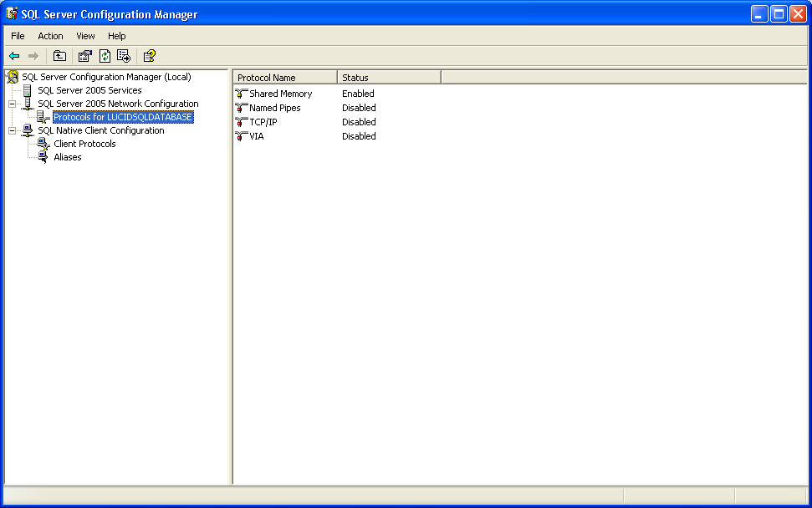Select SQL Server Configuration Manager (Local) root

coord(106,77)
